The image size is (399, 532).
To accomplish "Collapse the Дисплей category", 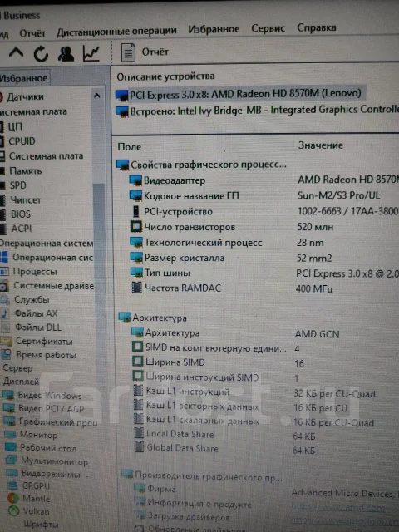I will click(21, 382).
